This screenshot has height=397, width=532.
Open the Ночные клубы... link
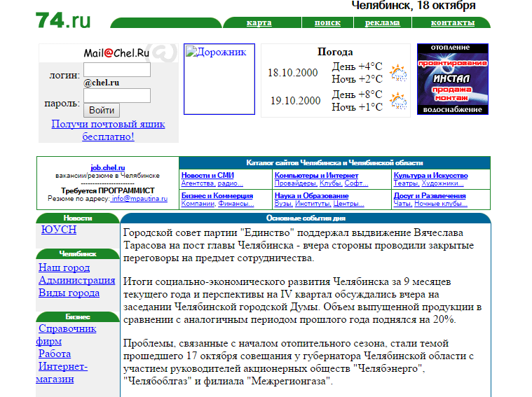[x=441, y=204]
